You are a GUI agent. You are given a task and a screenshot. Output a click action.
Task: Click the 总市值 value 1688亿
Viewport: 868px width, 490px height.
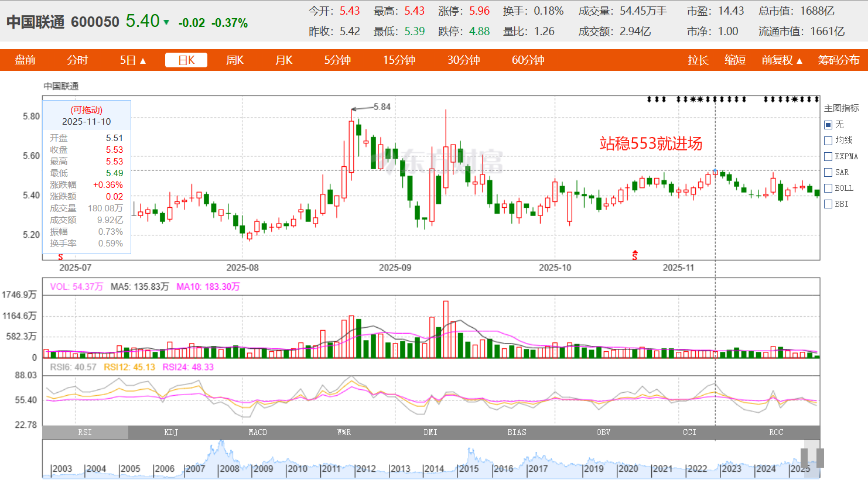click(817, 11)
